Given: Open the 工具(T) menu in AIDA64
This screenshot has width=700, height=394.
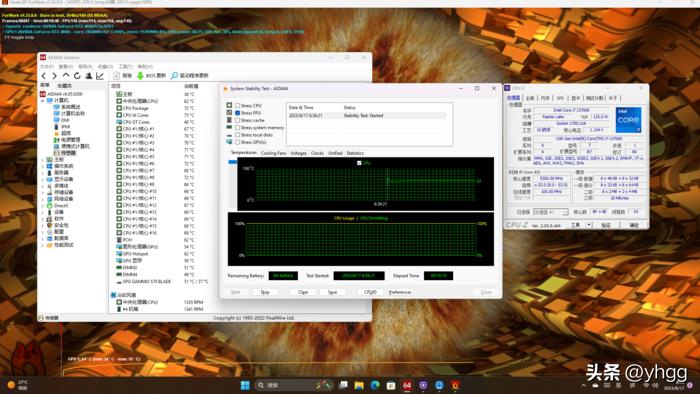Looking at the screenshot, I should pyautogui.click(x=125, y=66).
